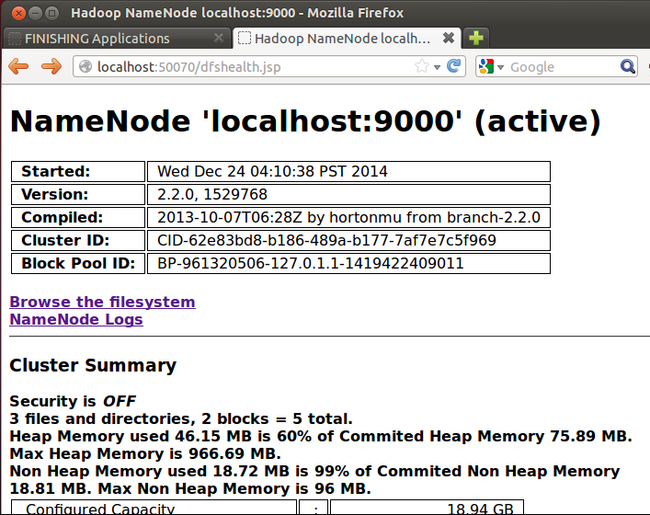Open a new tab with the plus icon
This screenshot has width=650, height=515.
pyautogui.click(x=476, y=38)
